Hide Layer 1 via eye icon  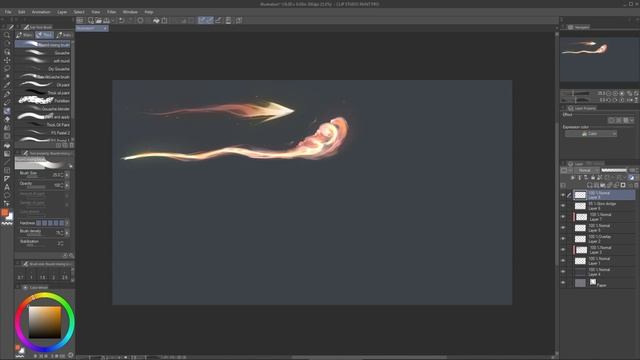(x=563, y=261)
